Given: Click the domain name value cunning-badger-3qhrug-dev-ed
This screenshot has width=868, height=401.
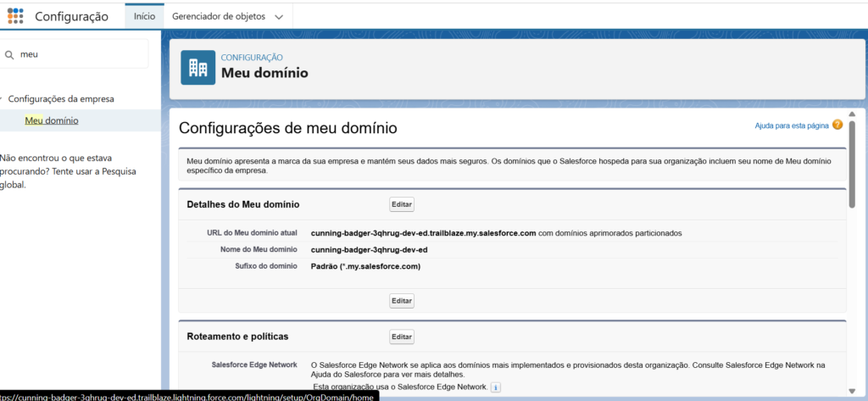Looking at the screenshot, I should click(x=370, y=250).
